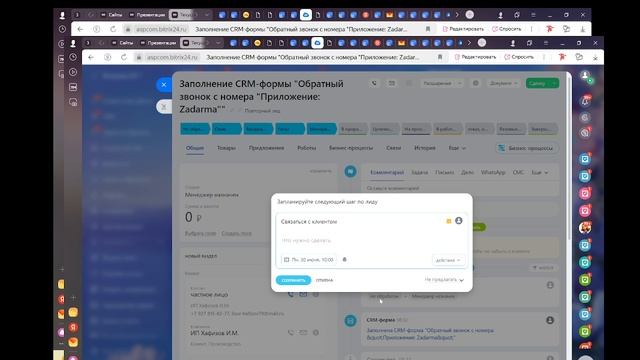Viewport: 640px width, 360px height.
Task: Click отмена in the dialog
Action: point(324,280)
